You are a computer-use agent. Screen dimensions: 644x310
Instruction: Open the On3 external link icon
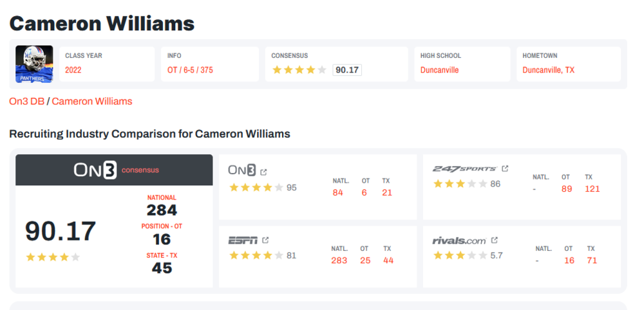(x=263, y=172)
